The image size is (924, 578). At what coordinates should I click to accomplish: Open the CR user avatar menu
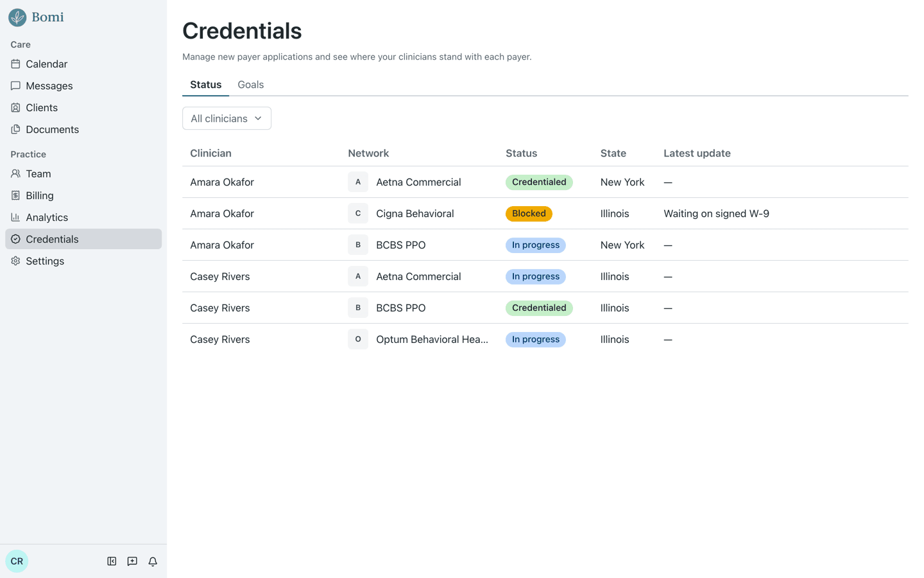pos(17,561)
